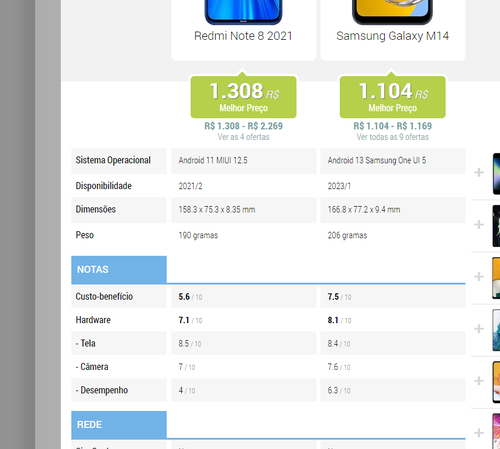Click the plus icon beside Dimensões row
Viewport: 500px width, 449px height.
point(479,224)
